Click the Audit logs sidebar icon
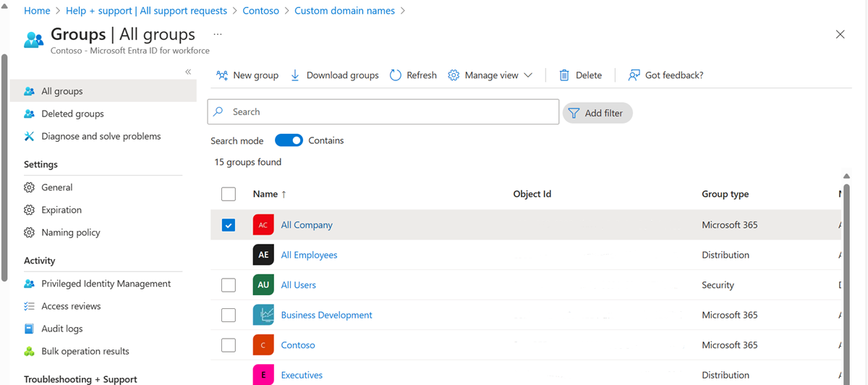 tap(29, 329)
